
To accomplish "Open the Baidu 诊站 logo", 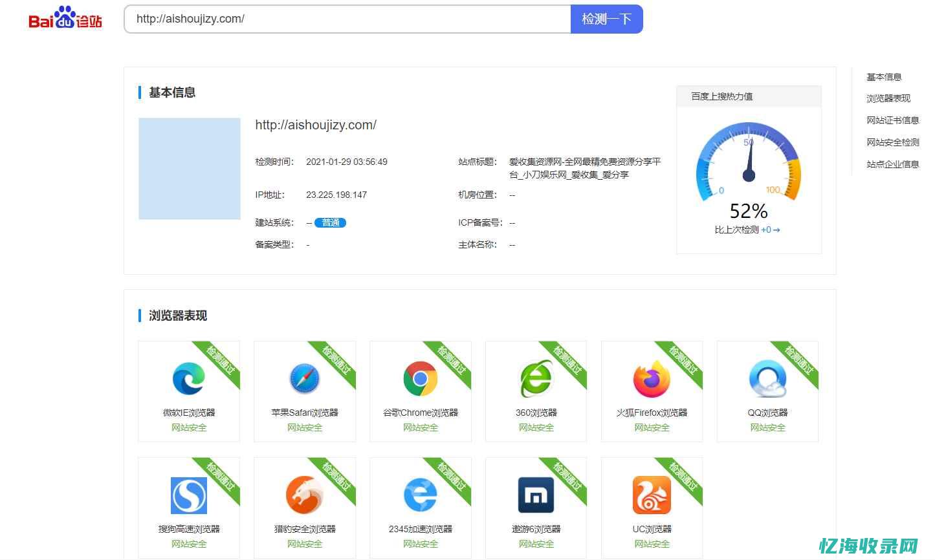I will point(65,18).
